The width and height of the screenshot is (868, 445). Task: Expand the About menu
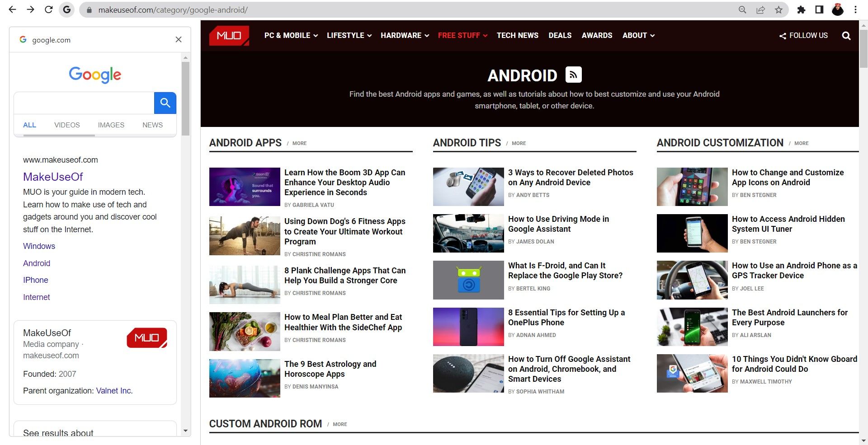(x=638, y=35)
